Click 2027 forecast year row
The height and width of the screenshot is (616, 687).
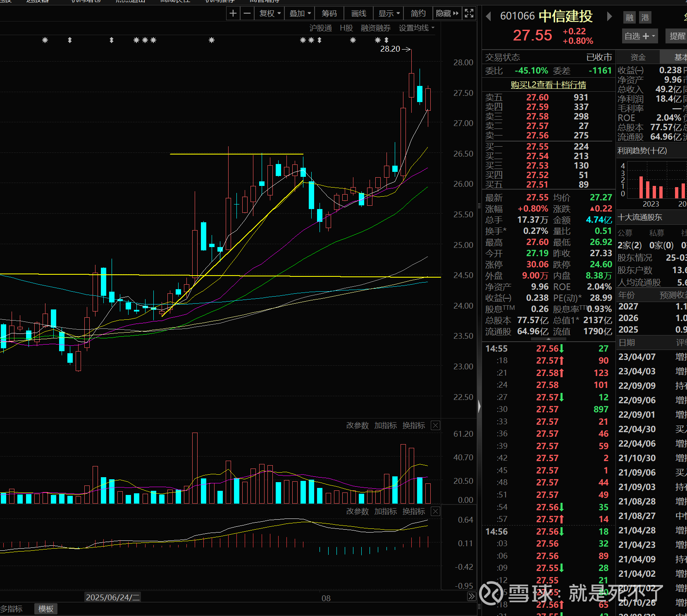click(x=652, y=307)
